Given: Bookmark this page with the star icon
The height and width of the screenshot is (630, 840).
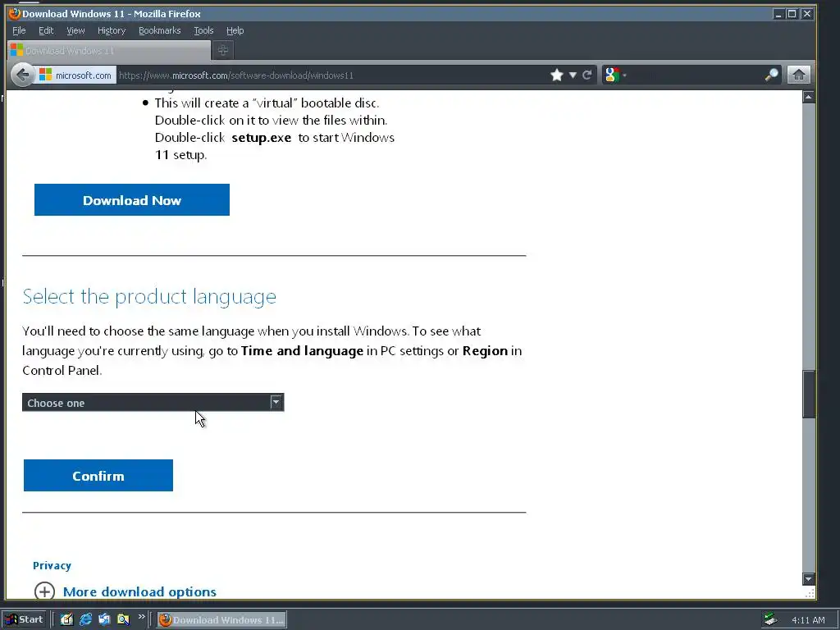Looking at the screenshot, I should click(557, 75).
